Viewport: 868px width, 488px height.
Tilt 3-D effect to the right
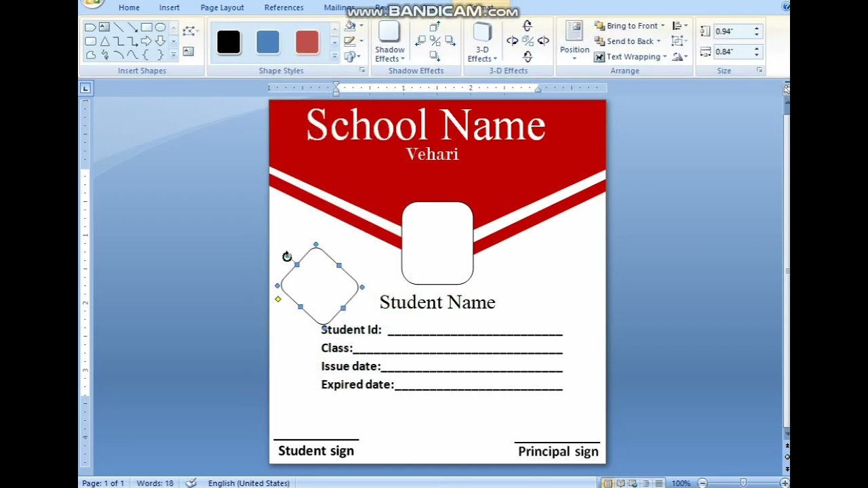pyautogui.click(x=543, y=41)
